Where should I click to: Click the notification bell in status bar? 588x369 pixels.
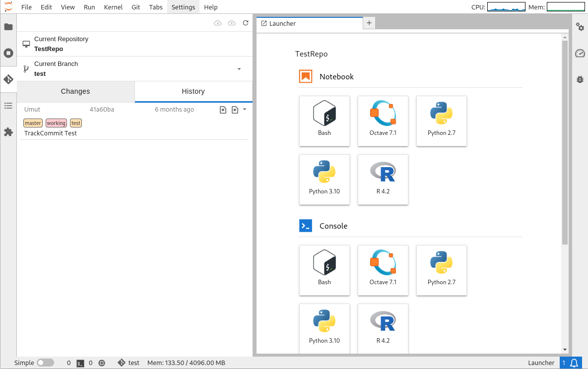574,363
